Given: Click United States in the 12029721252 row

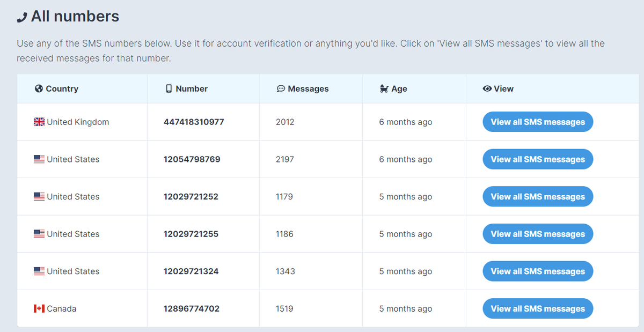Looking at the screenshot, I should [73, 197].
